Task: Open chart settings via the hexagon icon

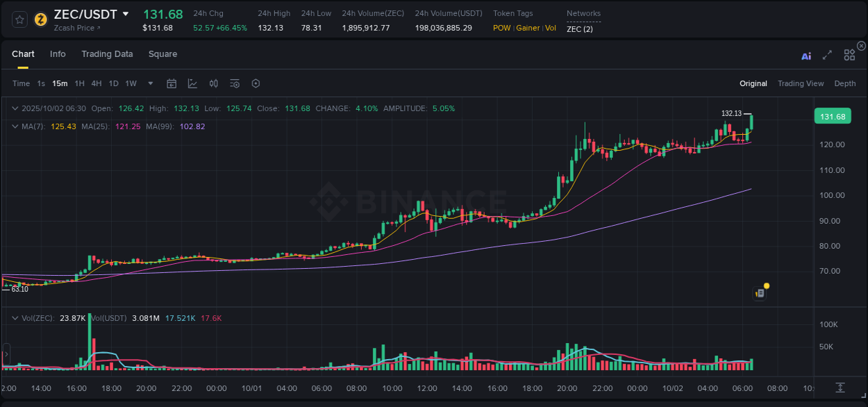Action: click(x=256, y=83)
